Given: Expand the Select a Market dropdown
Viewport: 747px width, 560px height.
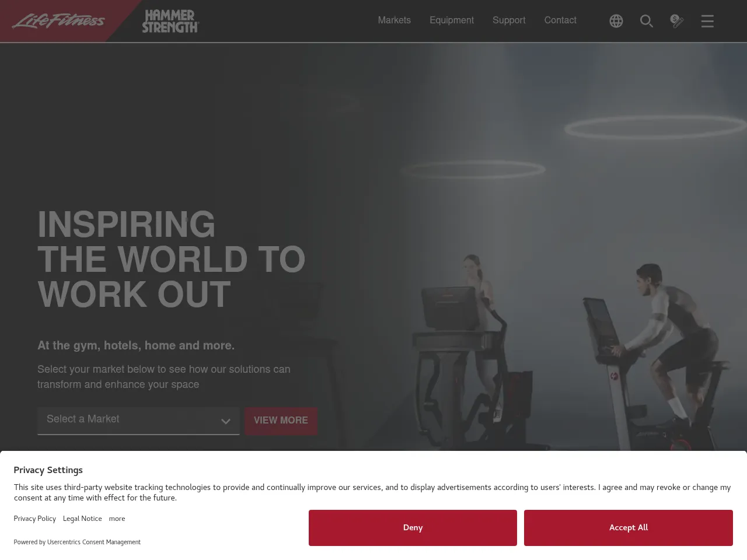Looking at the screenshot, I should [x=138, y=421].
